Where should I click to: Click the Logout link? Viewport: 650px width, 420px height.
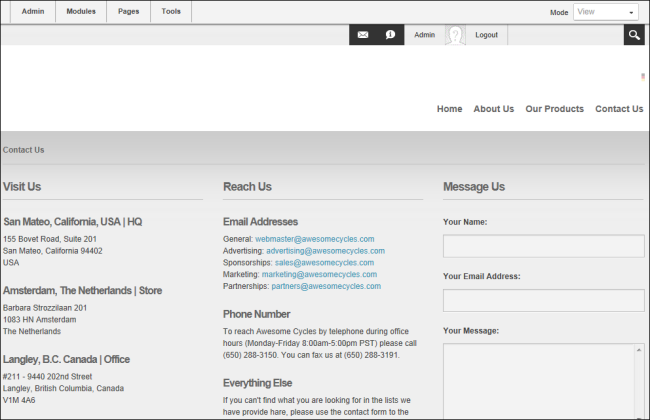coord(486,35)
